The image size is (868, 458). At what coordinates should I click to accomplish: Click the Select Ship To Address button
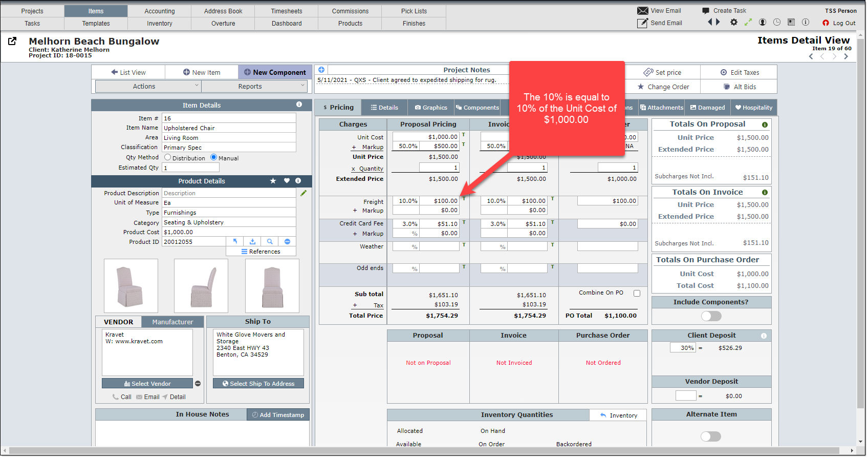click(258, 384)
